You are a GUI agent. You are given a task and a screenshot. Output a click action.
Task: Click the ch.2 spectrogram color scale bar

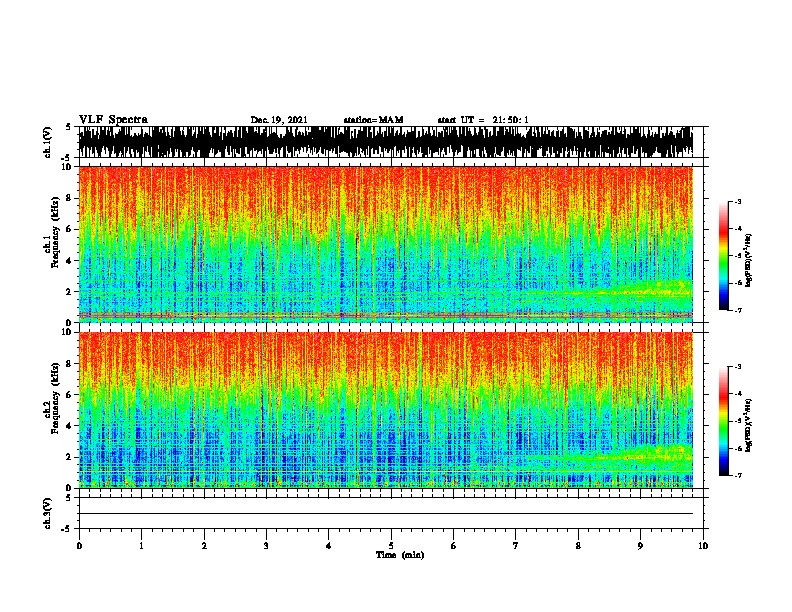[723, 421]
